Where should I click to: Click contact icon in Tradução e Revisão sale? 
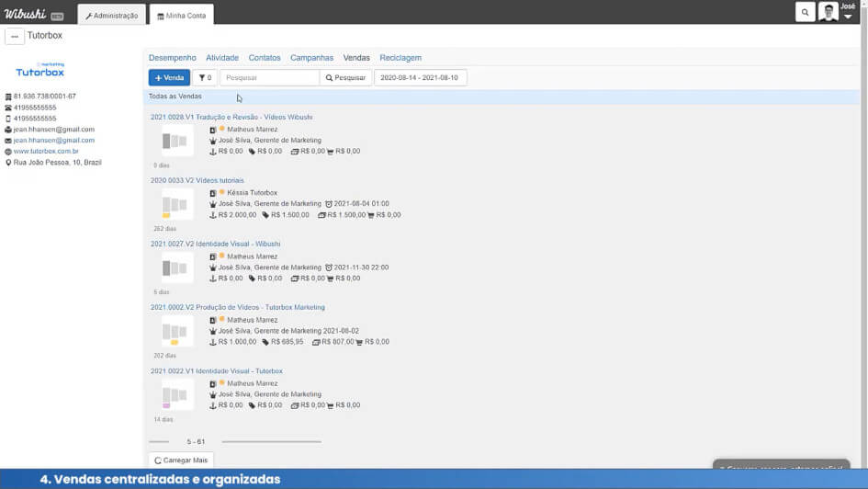[212, 130]
